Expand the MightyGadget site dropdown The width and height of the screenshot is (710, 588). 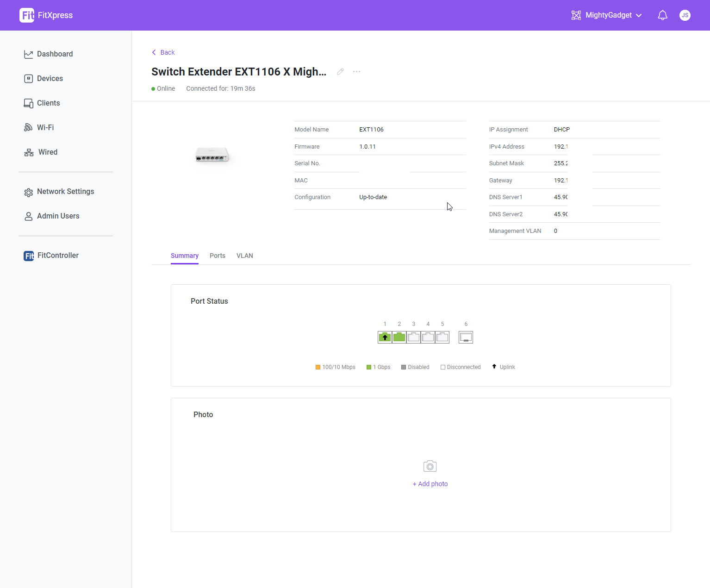tap(607, 15)
